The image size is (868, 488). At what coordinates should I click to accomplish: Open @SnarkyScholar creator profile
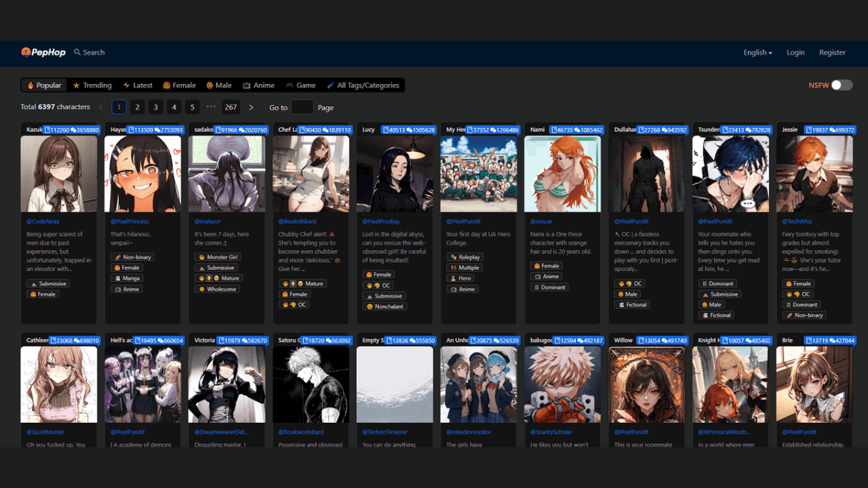[x=551, y=432]
